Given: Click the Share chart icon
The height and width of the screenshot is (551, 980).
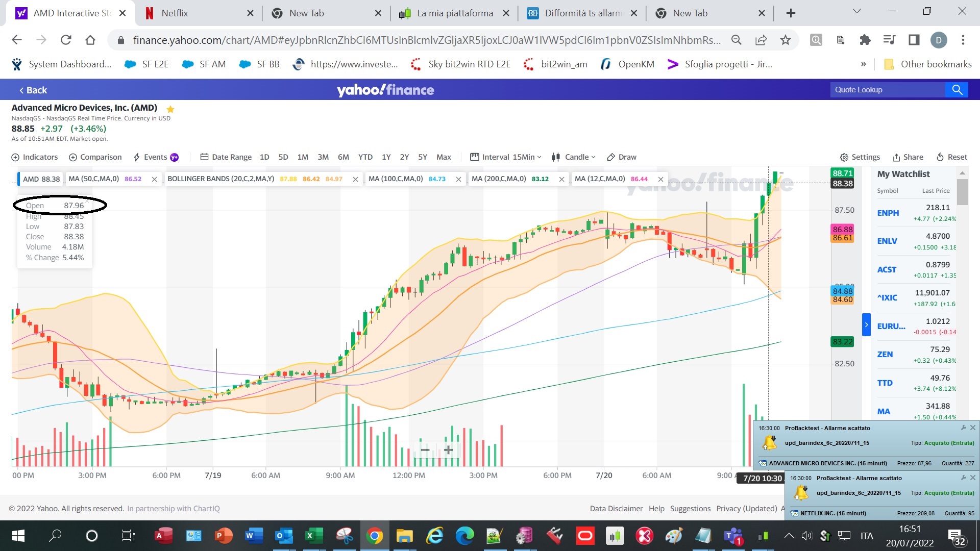Looking at the screenshot, I should pos(908,157).
